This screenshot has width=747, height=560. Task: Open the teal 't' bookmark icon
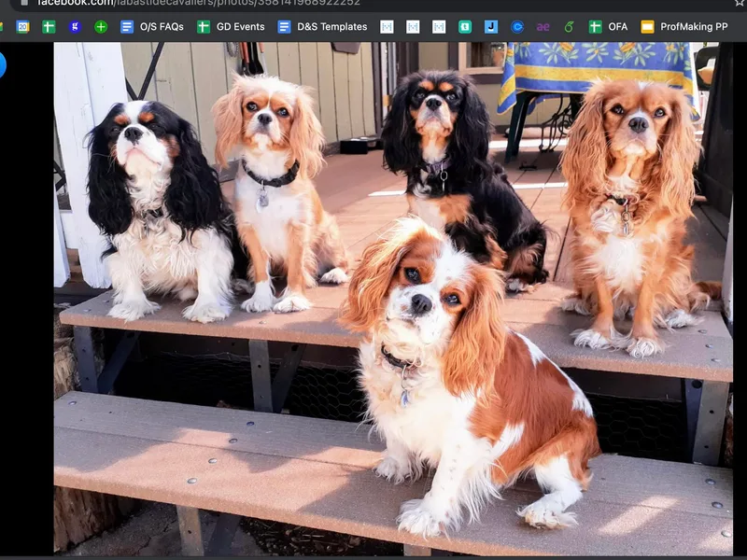pyautogui.click(x=465, y=27)
